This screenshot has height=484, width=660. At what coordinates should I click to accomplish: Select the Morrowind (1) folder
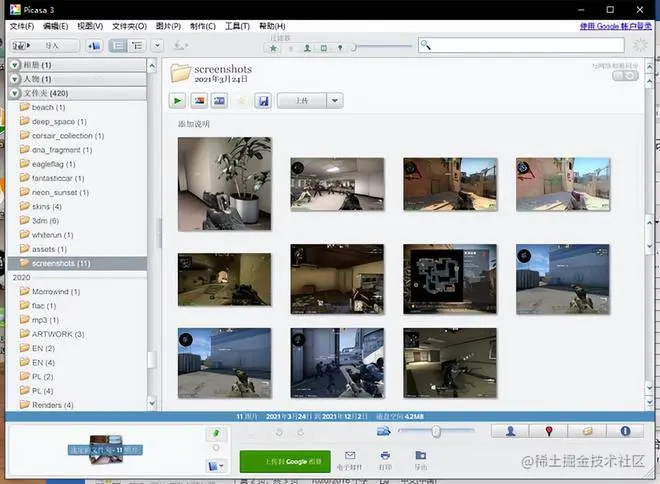56,291
